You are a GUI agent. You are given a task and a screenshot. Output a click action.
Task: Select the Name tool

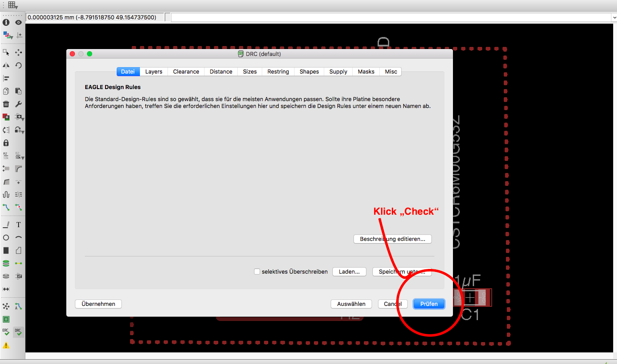click(6, 156)
